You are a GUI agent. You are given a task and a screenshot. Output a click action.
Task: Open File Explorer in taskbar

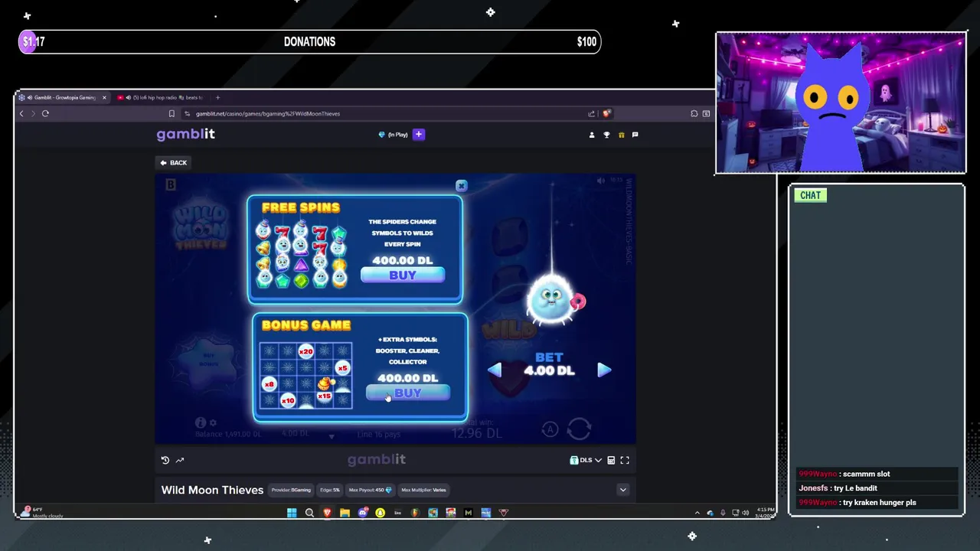[x=345, y=513]
